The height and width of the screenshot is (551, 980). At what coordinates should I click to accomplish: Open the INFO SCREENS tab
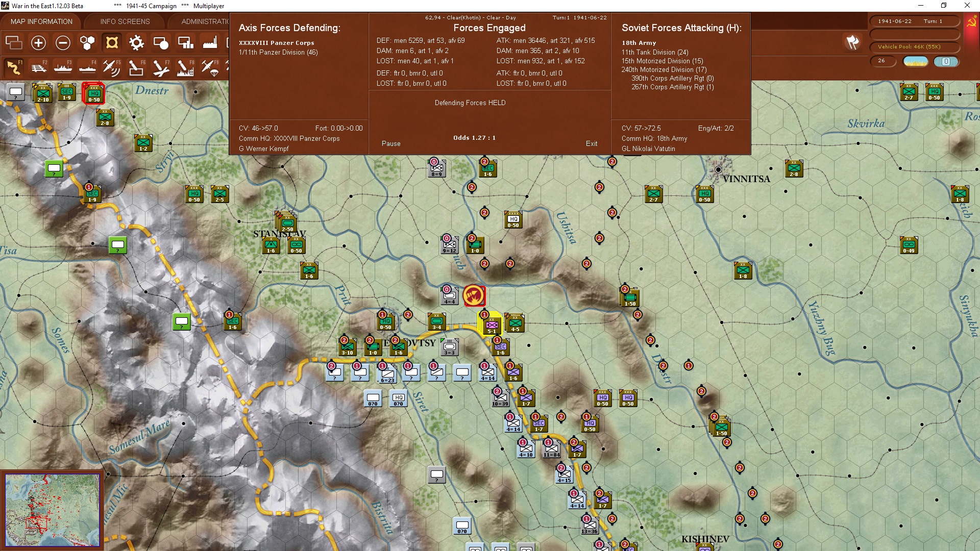[x=125, y=21]
